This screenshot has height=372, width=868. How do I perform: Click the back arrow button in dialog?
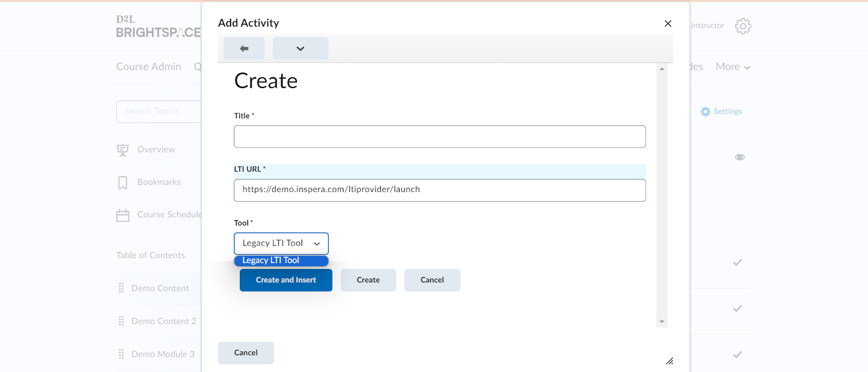coord(244,48)
